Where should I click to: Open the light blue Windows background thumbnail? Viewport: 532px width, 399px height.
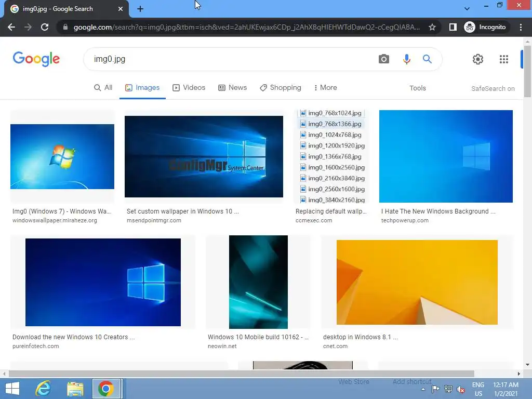pyautogui.click(x=446, y=156)
